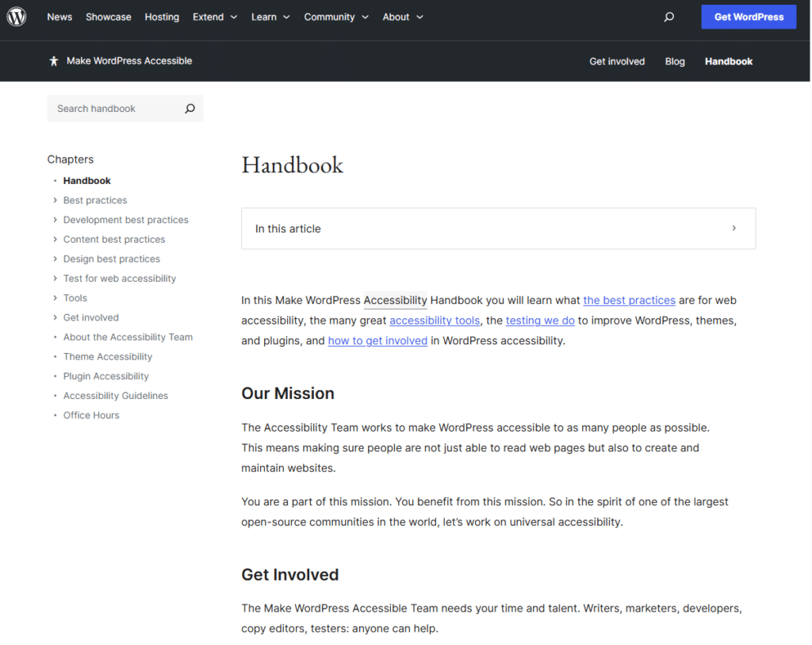Expand Content best practices chevron

[x=55, y=240]
